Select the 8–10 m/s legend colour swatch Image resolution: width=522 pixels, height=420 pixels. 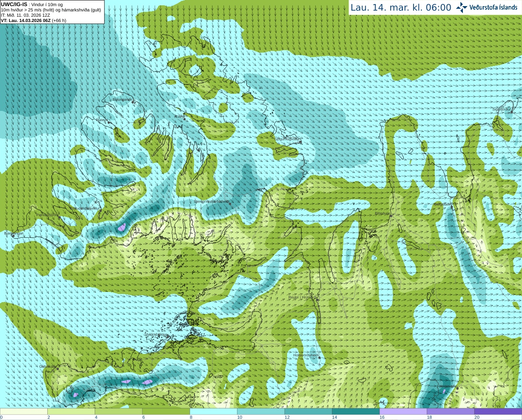tap(213, 411)
